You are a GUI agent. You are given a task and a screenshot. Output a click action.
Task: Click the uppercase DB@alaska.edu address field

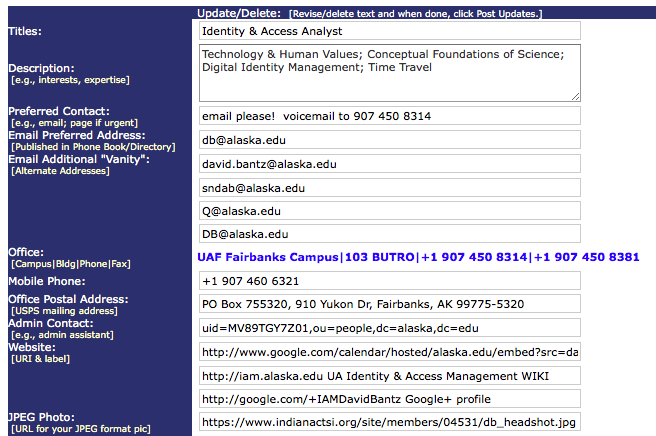coord(390,234)
